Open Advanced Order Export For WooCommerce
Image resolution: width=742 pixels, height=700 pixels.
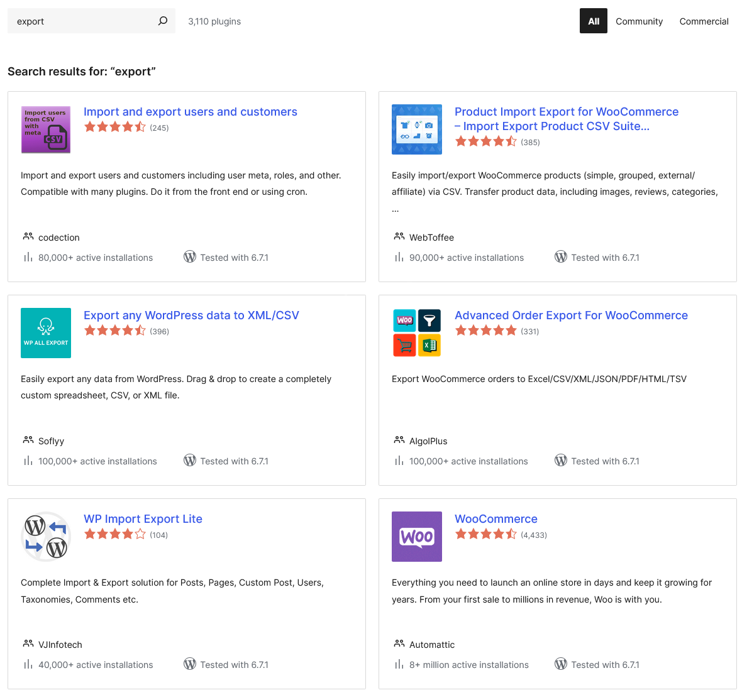click(571, 315)
